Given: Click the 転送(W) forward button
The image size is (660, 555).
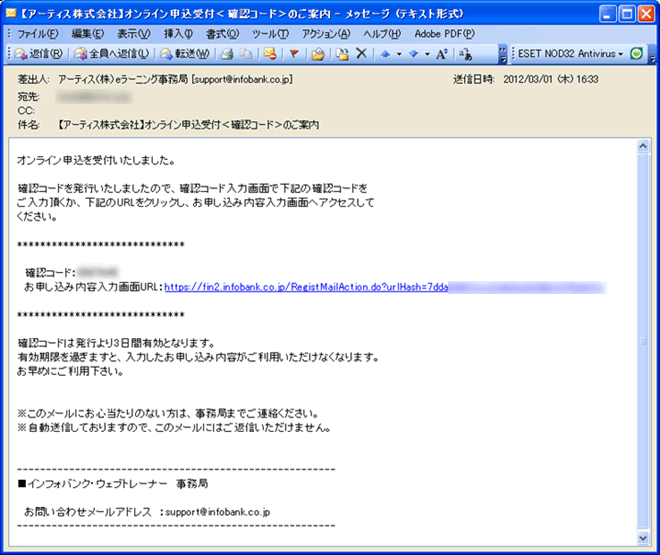Looking at the screenshot, I should [185, 54].
